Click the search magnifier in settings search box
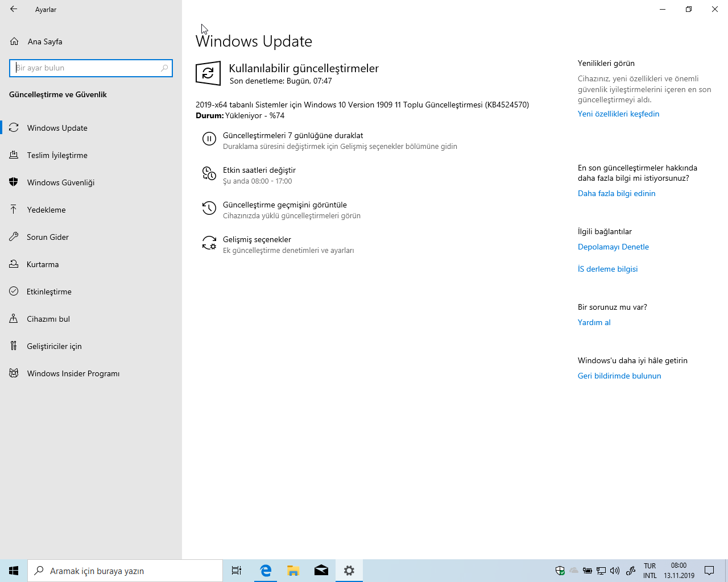 click(164, 68)
